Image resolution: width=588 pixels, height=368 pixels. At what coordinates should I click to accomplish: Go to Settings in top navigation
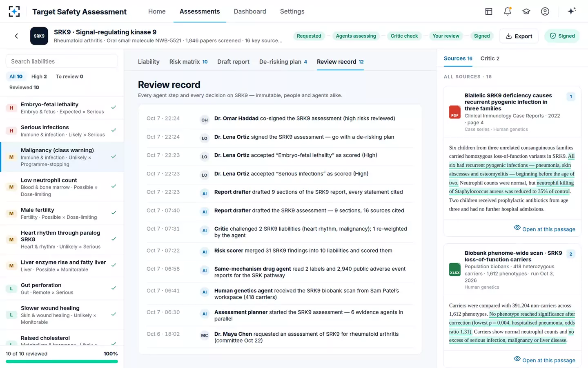[x=292, y=11]
